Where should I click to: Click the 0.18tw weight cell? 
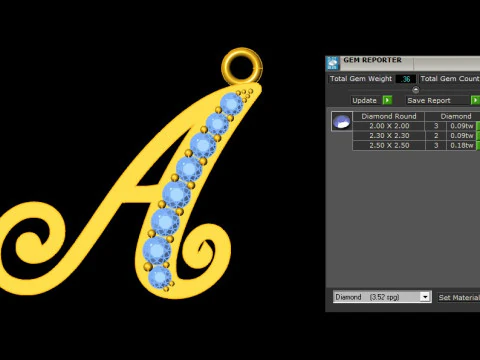coord(462,145)
